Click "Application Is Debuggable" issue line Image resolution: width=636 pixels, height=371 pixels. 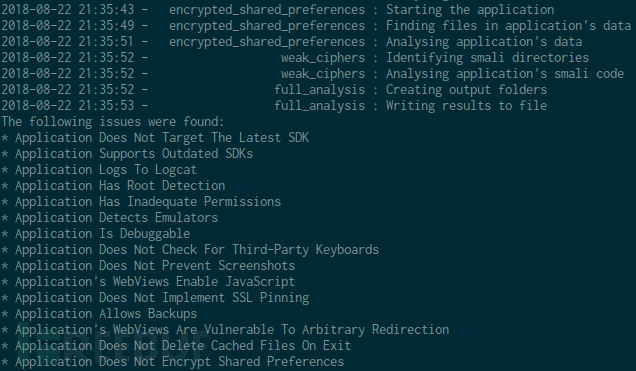pyautogui.click(x=103, y=234)
